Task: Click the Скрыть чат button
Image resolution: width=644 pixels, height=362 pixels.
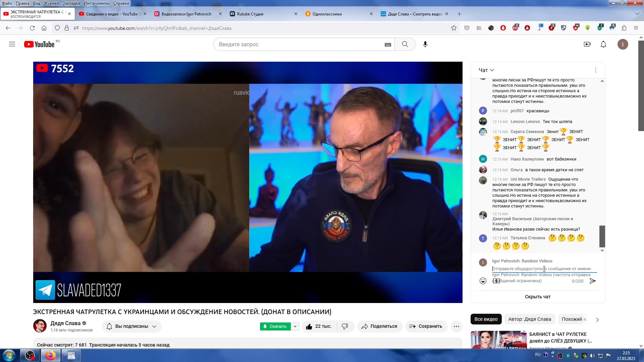Action: 537,297
